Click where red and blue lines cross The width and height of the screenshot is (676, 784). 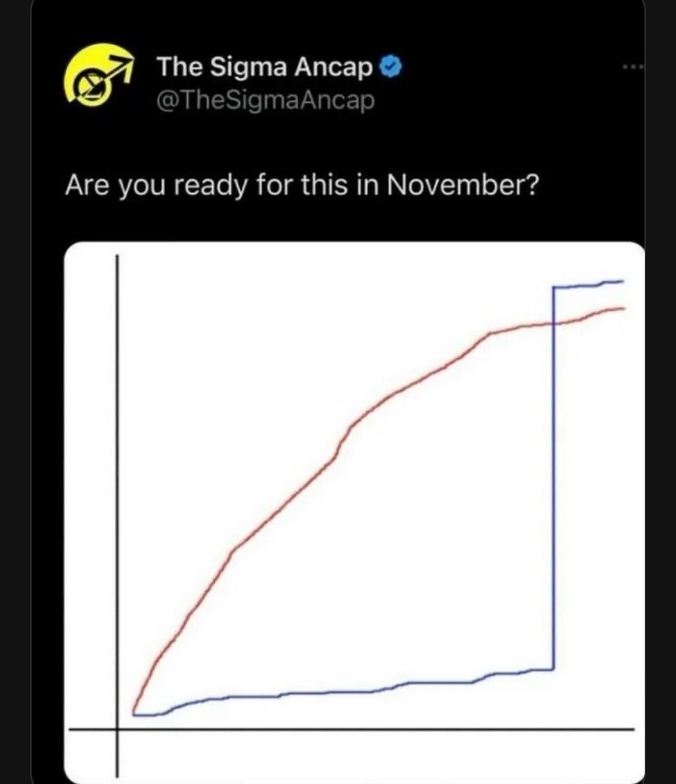(554, 323)
